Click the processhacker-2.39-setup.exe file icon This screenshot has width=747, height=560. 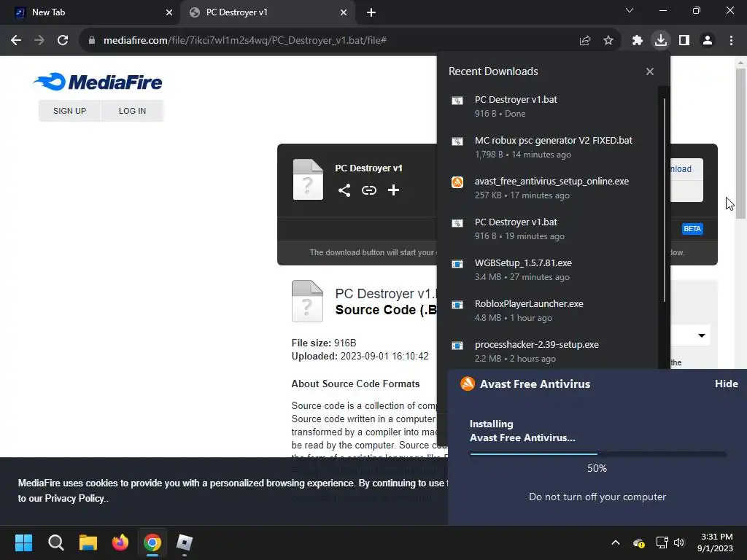click(x=457, y=345)
